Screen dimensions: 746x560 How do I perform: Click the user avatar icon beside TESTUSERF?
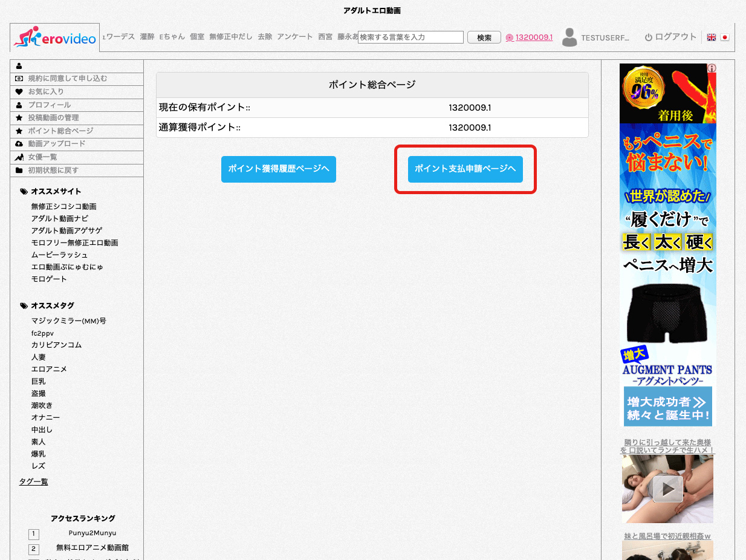click(569, 37)
